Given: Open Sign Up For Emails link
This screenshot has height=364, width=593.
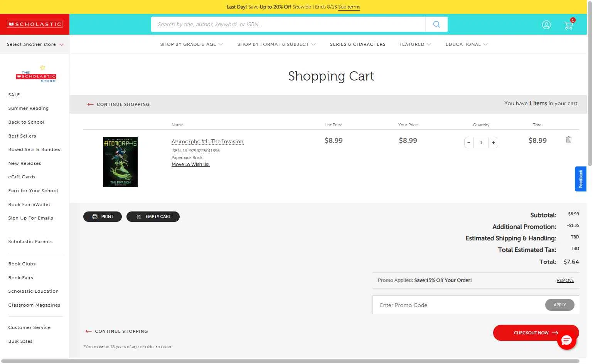Looking at the screenshot, I should 31,218.
